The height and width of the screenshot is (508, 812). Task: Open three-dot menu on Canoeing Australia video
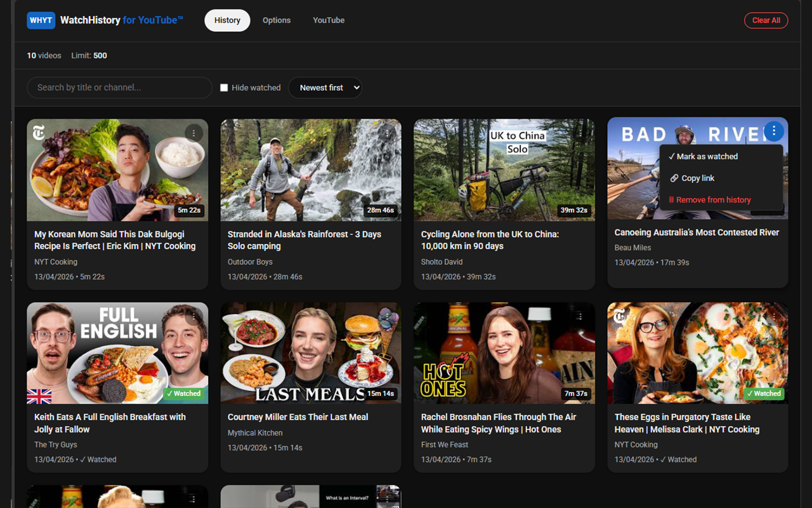coord(773,131)
